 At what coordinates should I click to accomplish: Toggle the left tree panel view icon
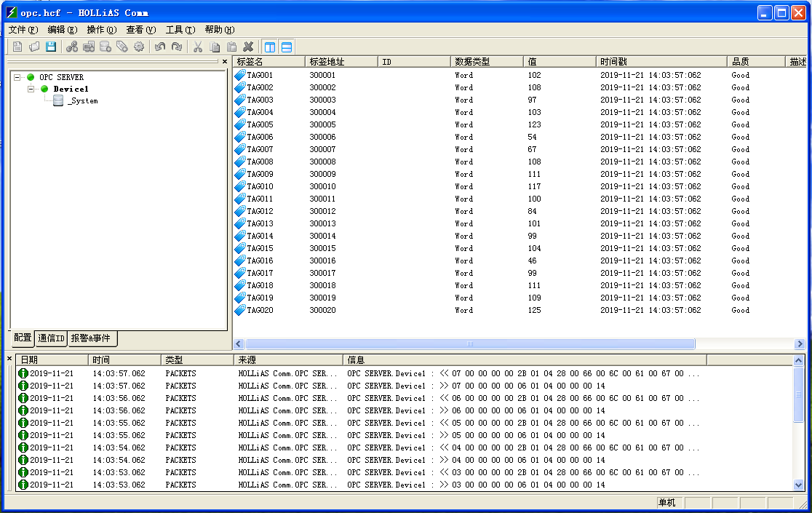tap(270, 47)
